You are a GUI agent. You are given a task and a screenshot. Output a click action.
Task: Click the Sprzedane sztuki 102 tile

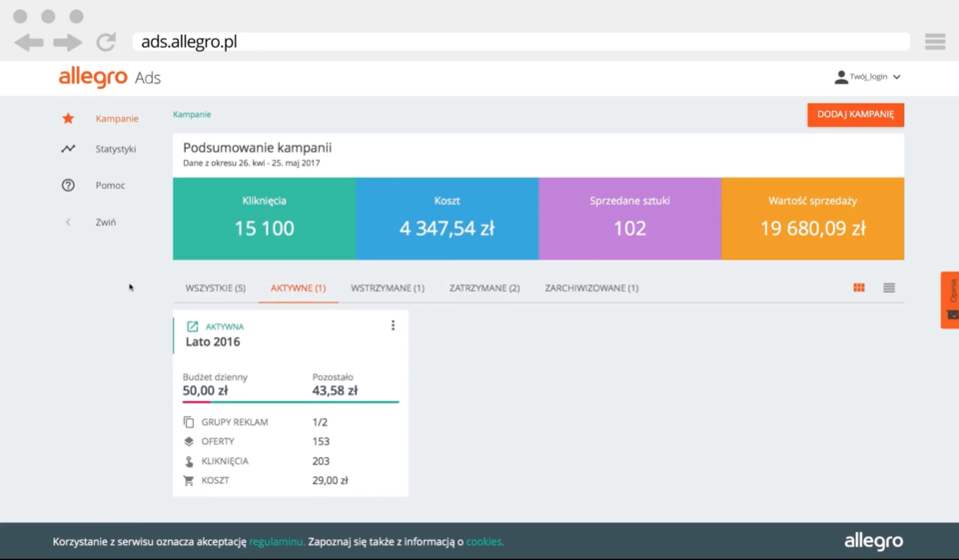point(630,219)
